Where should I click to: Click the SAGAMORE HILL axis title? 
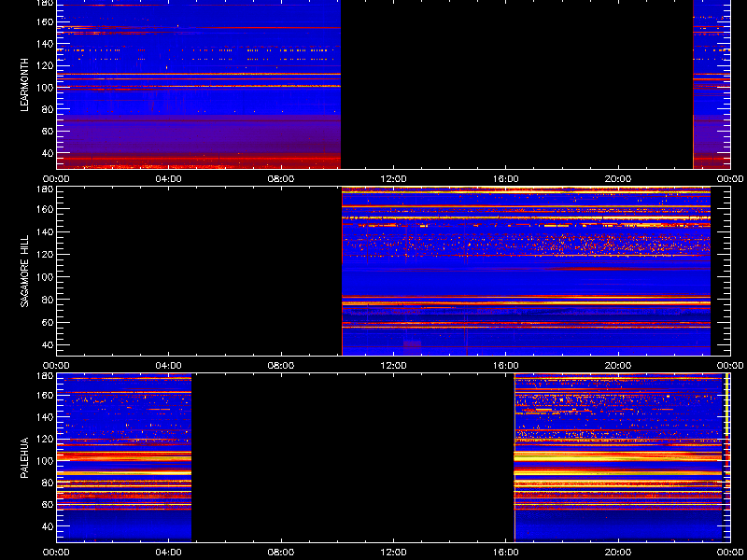coord(25,271)
